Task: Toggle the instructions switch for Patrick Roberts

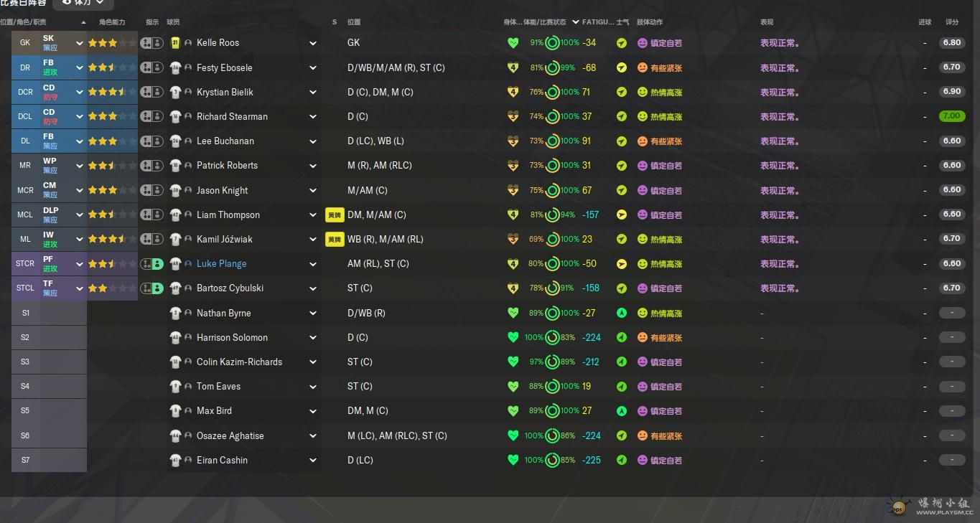Action: coord(151,166)
